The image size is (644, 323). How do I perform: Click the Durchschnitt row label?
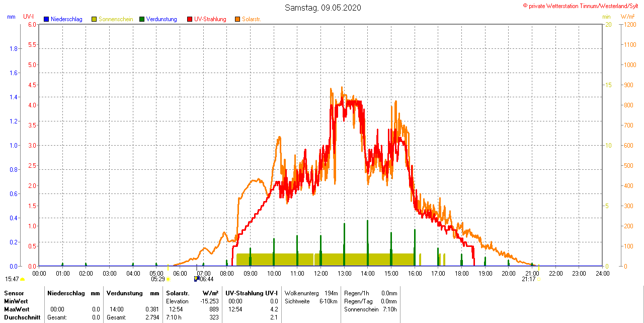point(22,317)
